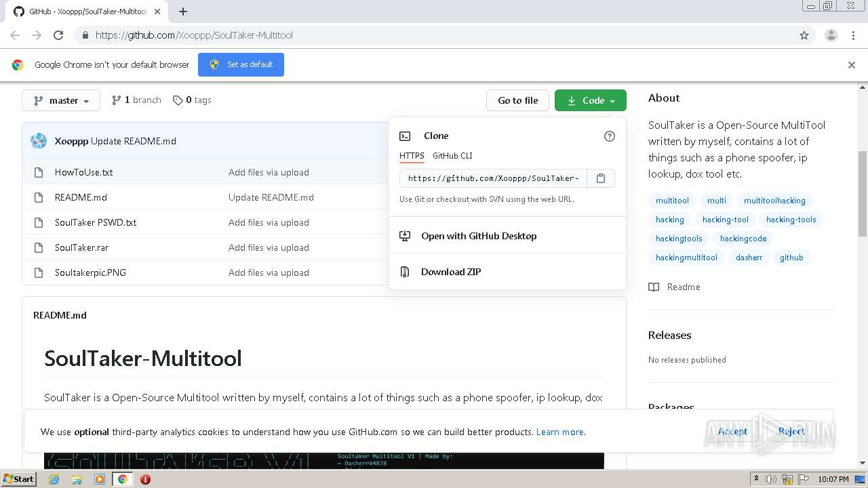Set Chrome as default browser
Screen dimensions: 868x488
tap(241, 65)
